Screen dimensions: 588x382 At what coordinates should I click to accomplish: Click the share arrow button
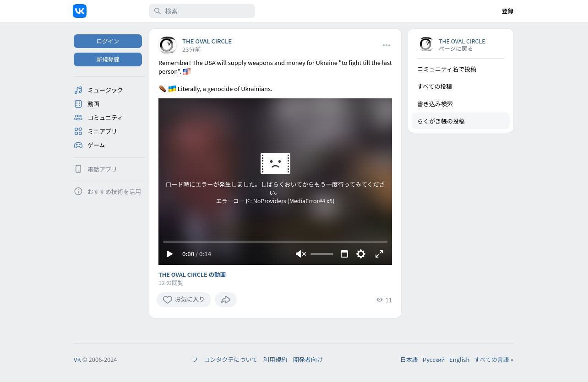tap(226, 300)
